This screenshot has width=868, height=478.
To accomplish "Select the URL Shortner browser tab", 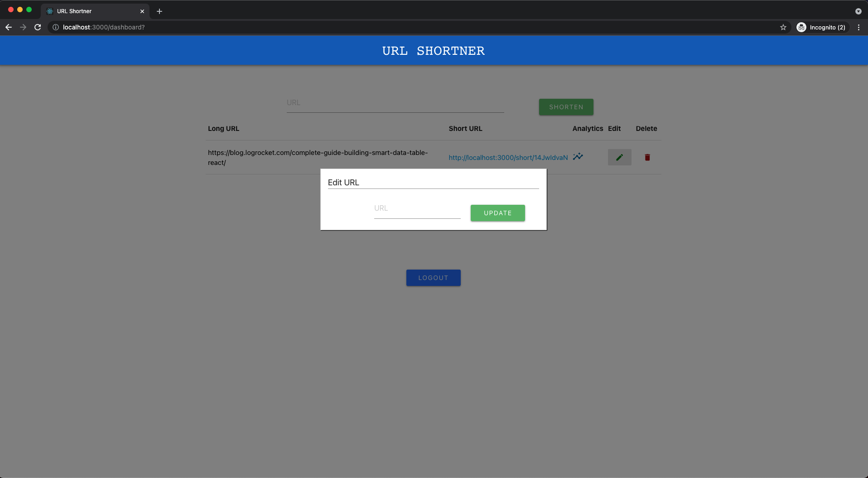I will tap(91, 11).
